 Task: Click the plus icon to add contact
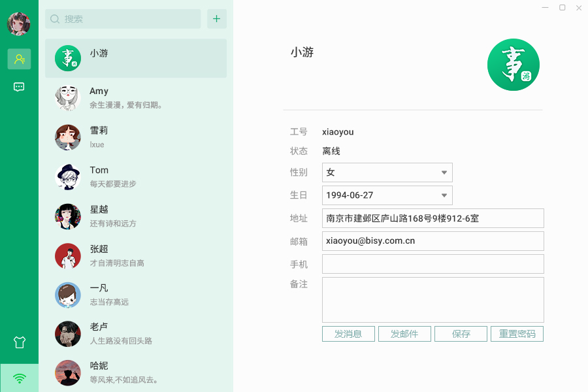(217, 19)
